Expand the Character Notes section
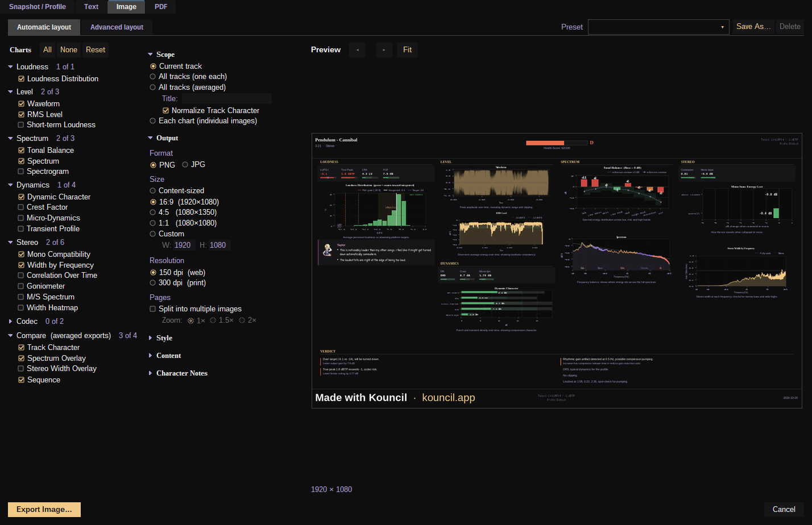This screenshot has width=812, height=525. coord(151,373)
